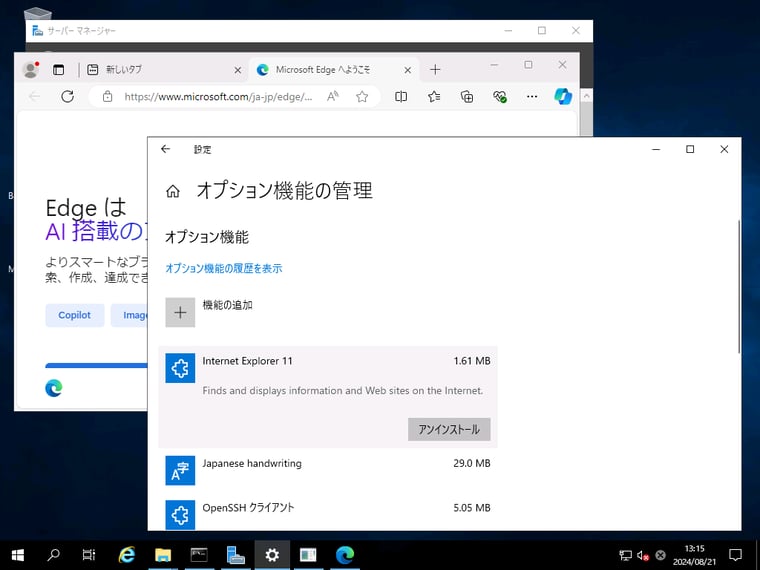The height and width of the screenshot is (570, 760).
Task: Open Edge settings and more menu
Action: [532, 96]
